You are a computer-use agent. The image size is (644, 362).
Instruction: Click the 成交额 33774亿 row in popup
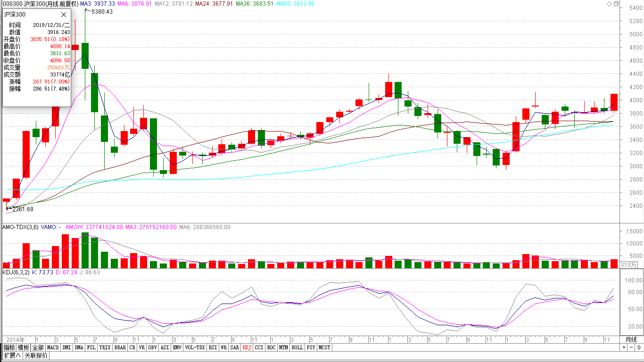click(37, 74)
